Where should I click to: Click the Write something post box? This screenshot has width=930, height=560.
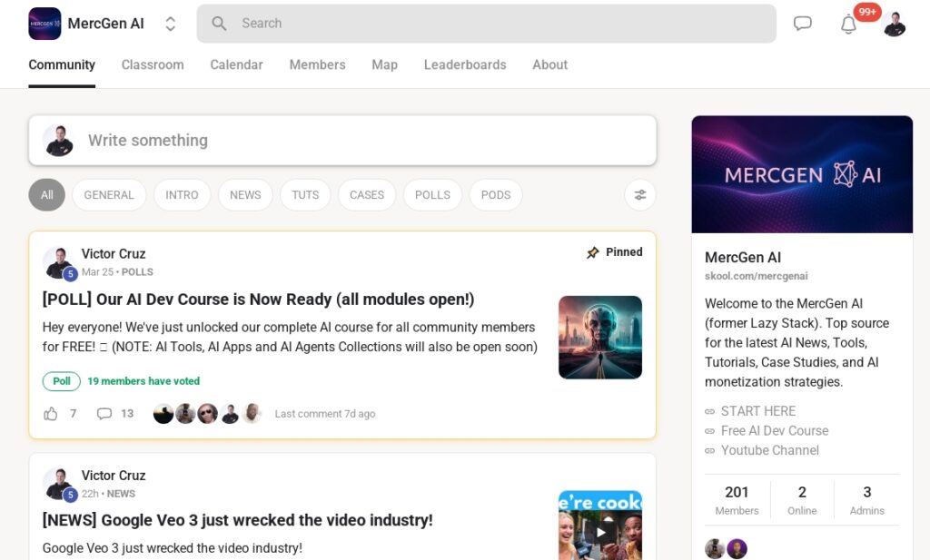[342, 141]
